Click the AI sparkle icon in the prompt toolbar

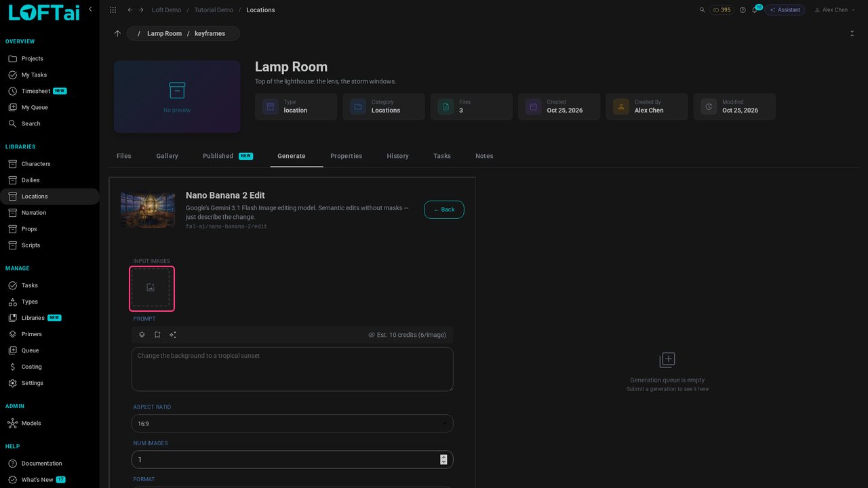coord(173,335)
